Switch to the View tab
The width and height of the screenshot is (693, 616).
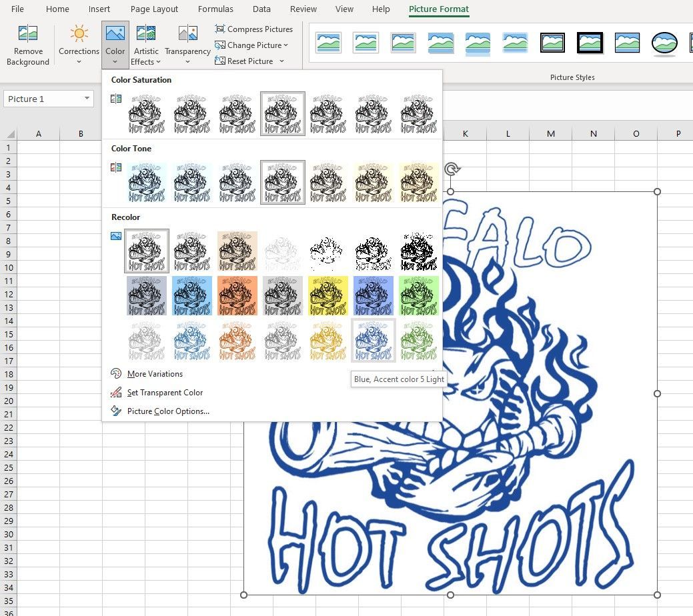(x=344, y=9)
